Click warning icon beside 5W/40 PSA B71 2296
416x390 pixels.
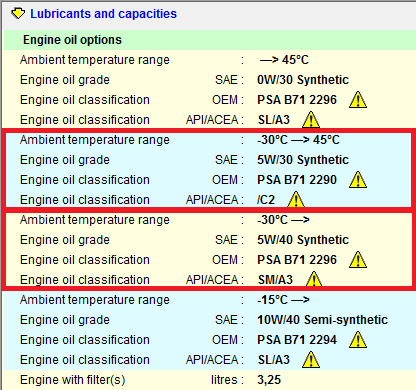click(358, 260)
